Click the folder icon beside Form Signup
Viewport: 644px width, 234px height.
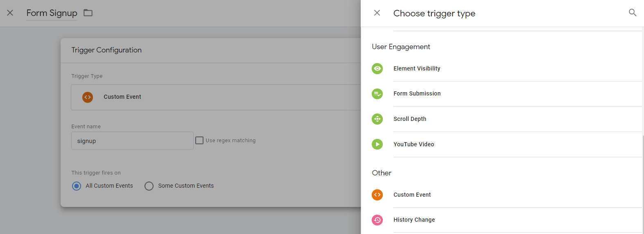pos(88,13)
